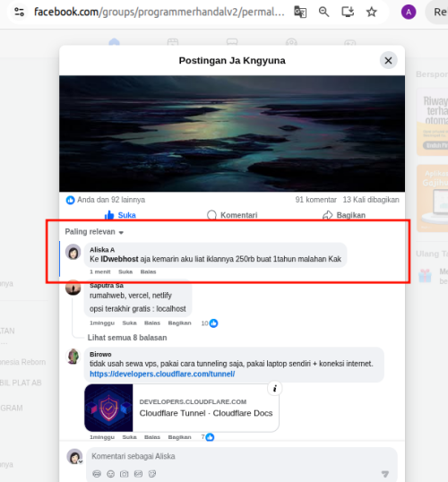Open the site information icon
The width and height of the screenshot is (448, 482).
(19, 12)
